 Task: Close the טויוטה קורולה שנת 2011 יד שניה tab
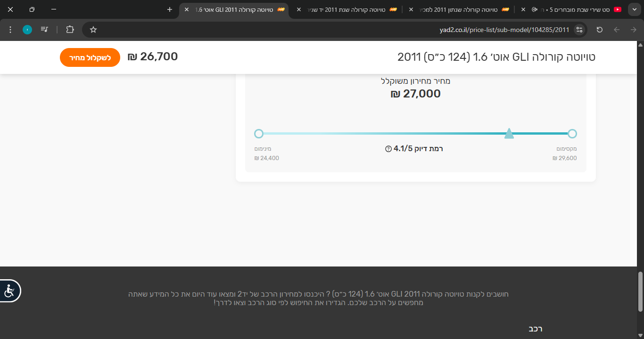[x=298, y=9]
